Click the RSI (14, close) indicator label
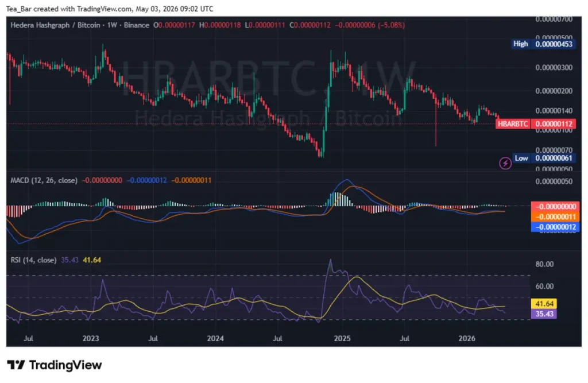 coord(33,260)
